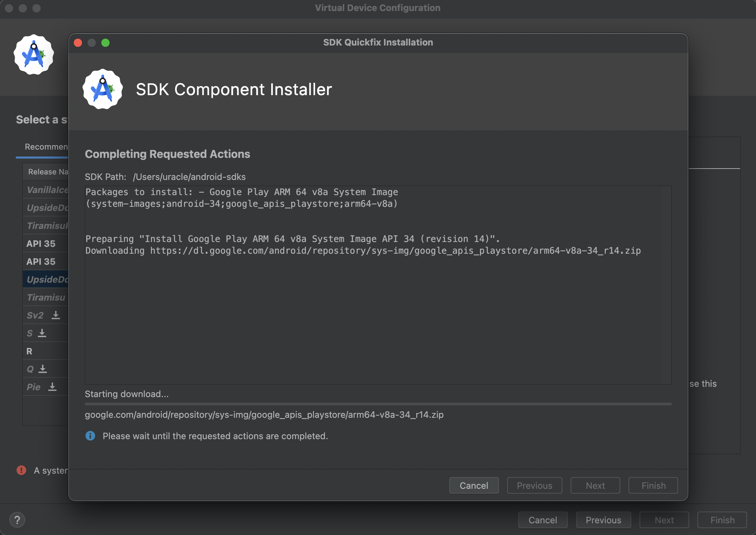Click the download icon next to S
Viewport: 756px width, 535px height.
point(42,333)
